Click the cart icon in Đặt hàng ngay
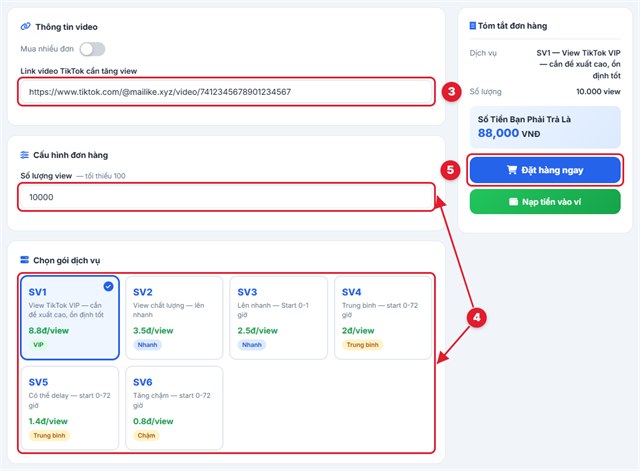The width and height of the screenshot is (640, 471). (x=512, y=170)
